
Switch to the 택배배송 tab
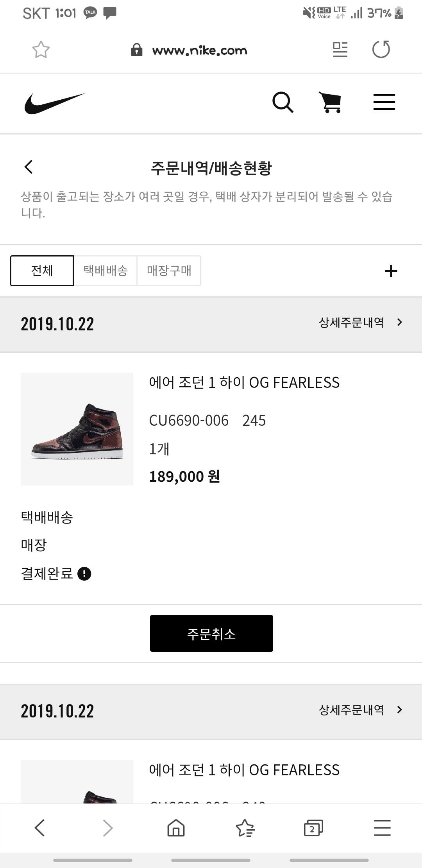click(x=105, y=271)
